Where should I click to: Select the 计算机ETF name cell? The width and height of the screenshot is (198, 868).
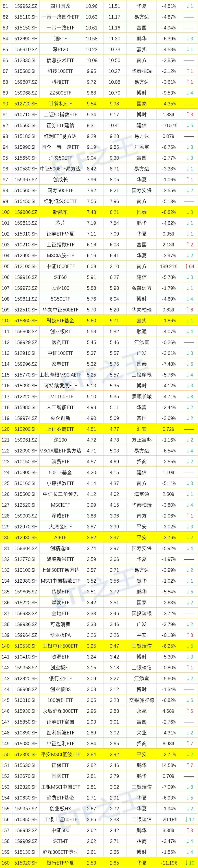click(60, 104)
